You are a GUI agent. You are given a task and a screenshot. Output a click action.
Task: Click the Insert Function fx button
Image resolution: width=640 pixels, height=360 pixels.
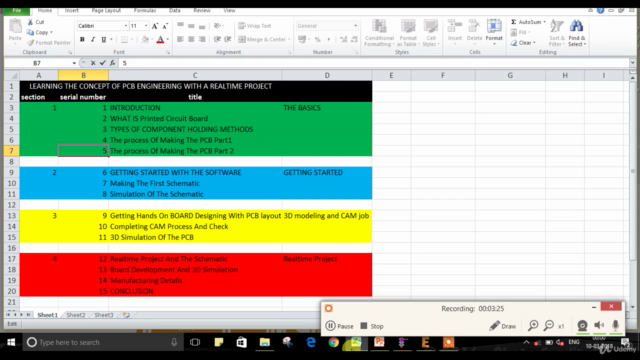[x=112, y=63]
